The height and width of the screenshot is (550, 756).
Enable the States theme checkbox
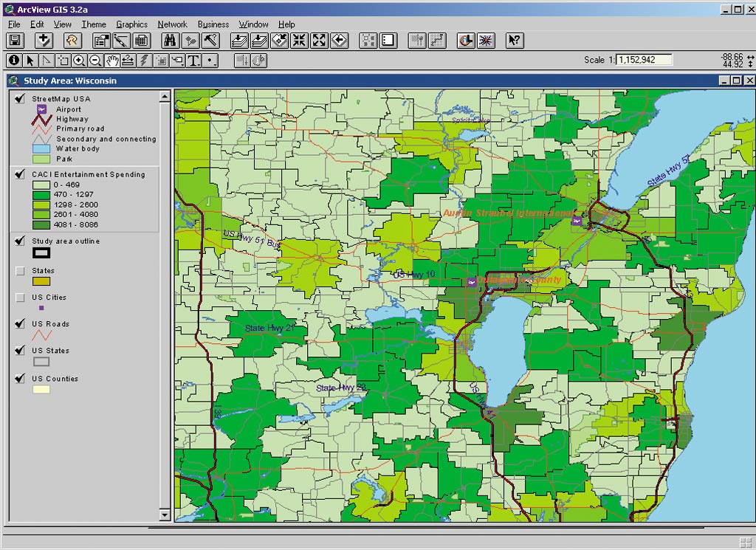click(20, 271)
